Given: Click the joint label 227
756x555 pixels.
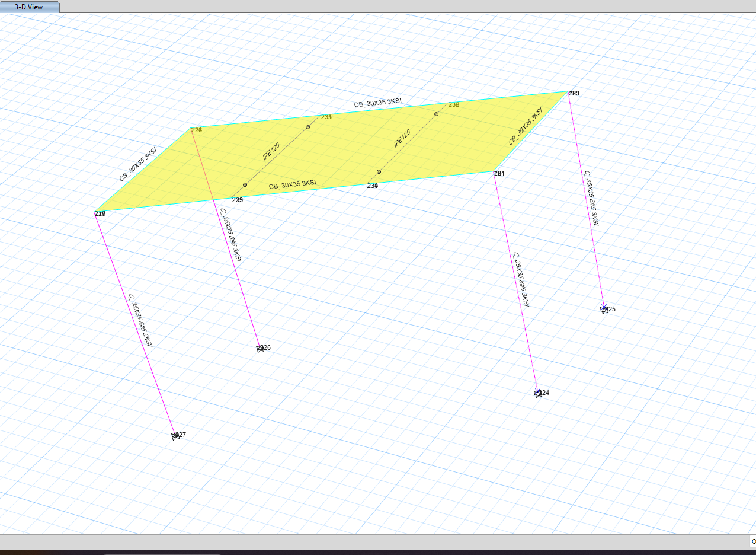Looking at the screenshot, I should [x=182, y=435].
